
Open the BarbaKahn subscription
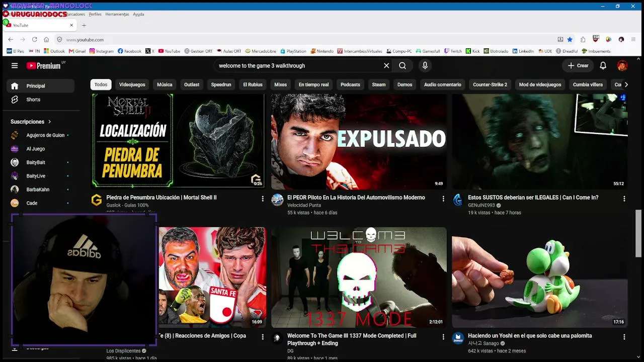40,190
